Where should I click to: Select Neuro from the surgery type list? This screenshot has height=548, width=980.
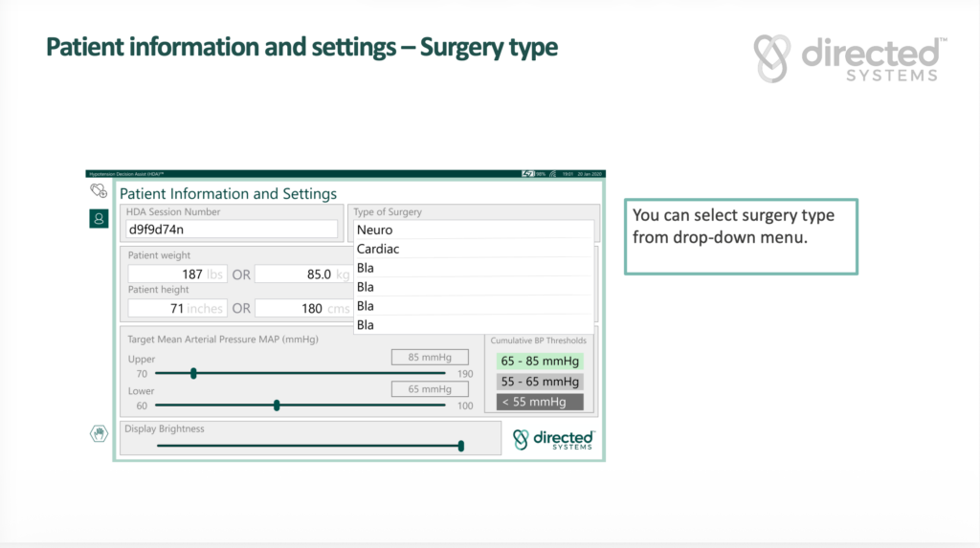(473, 230)
